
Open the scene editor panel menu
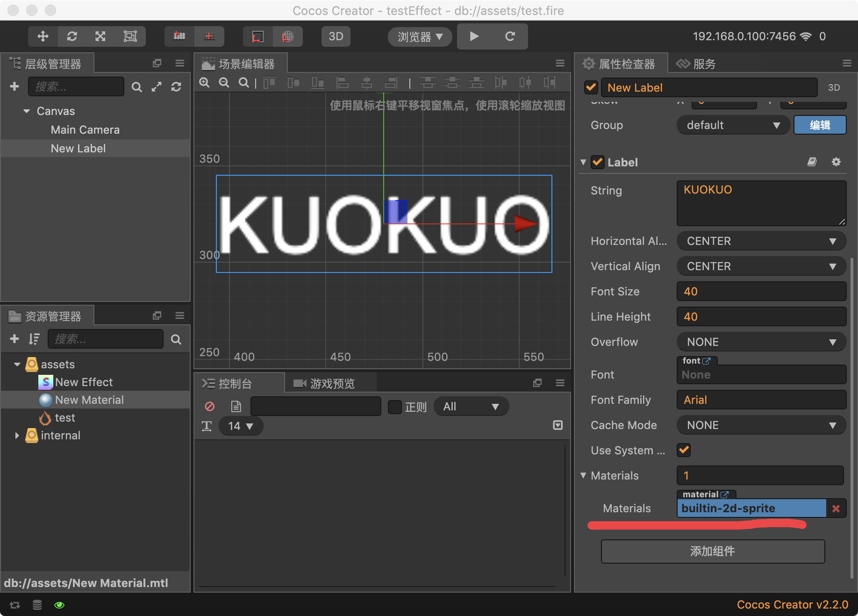pos(560,63)
